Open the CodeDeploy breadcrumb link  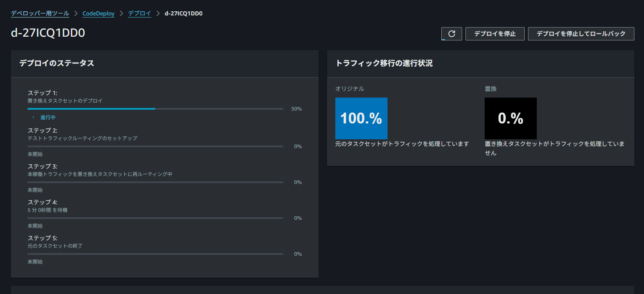98,13
